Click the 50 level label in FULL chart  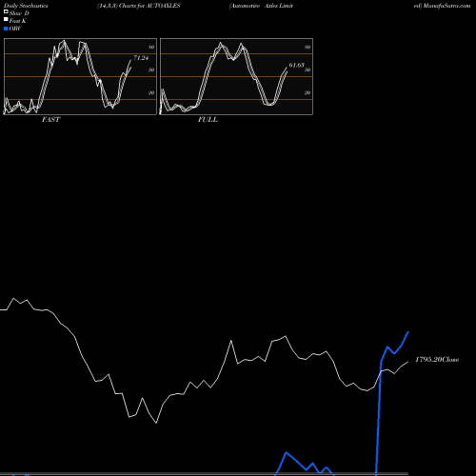(x=307, y=69)
